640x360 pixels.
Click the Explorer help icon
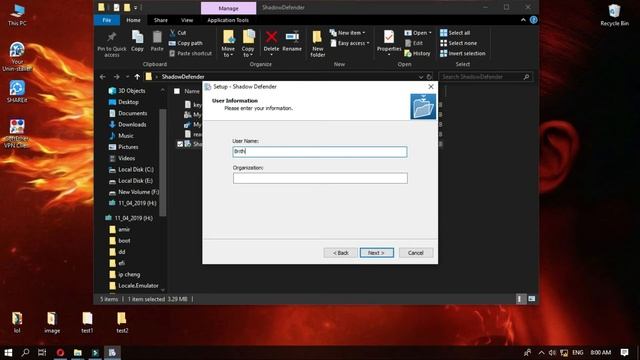point(533,20)
